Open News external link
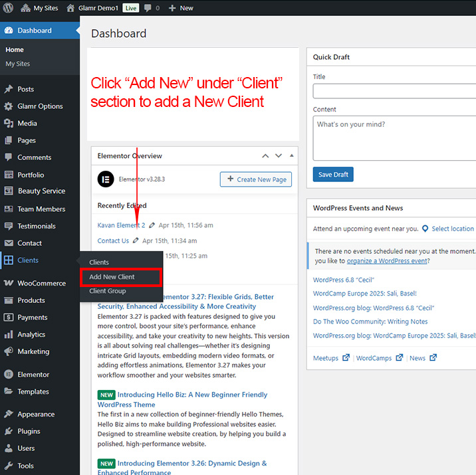 (x=423, y=358)
